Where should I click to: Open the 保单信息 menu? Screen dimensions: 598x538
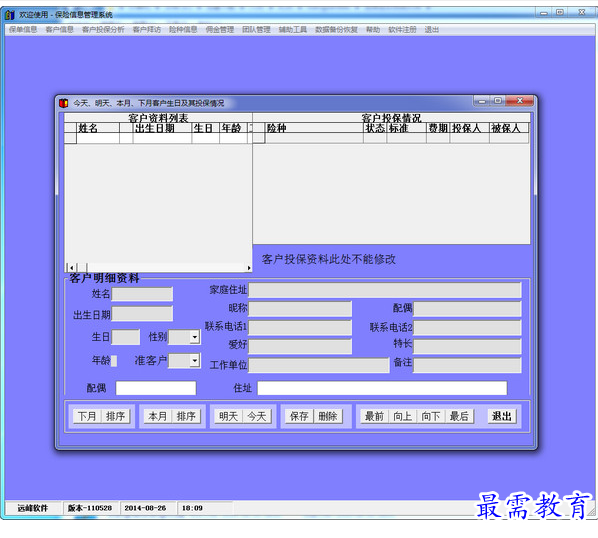(23, 29)
